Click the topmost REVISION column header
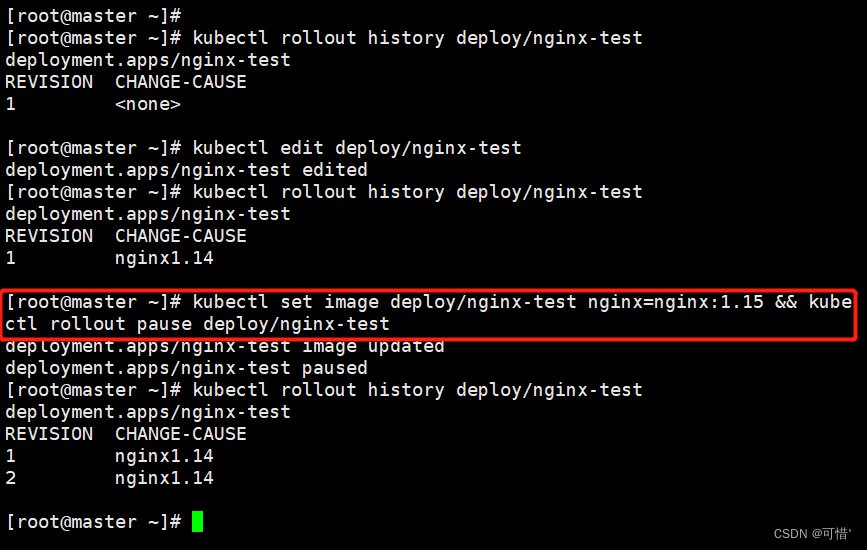Screen dimensions: 867x550 click(x=49, y=82)
